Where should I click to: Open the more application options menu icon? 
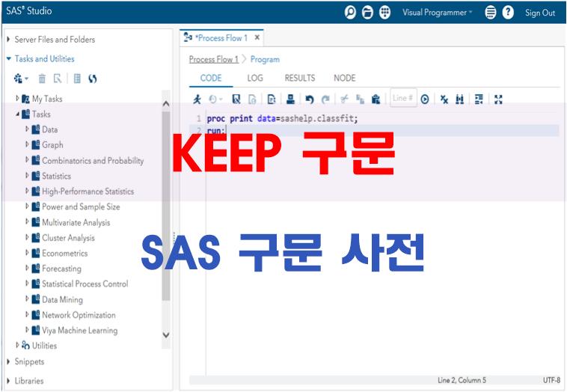point(491,13)
